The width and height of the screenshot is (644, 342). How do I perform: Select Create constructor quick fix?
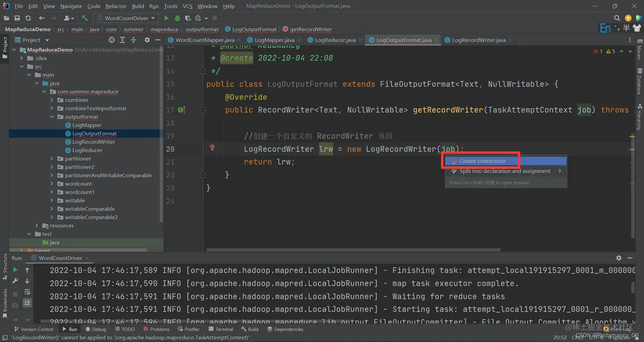(506, 161)
